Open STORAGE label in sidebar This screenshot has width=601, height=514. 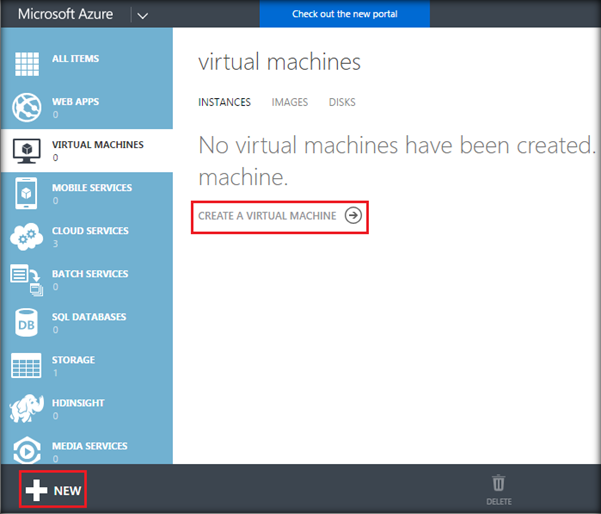[74, 360]
